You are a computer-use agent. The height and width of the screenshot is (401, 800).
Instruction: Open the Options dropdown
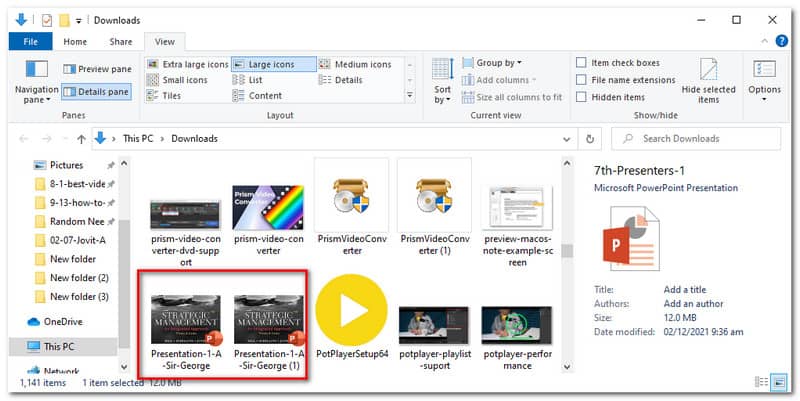pyautogui.click(x=764, y=82)
